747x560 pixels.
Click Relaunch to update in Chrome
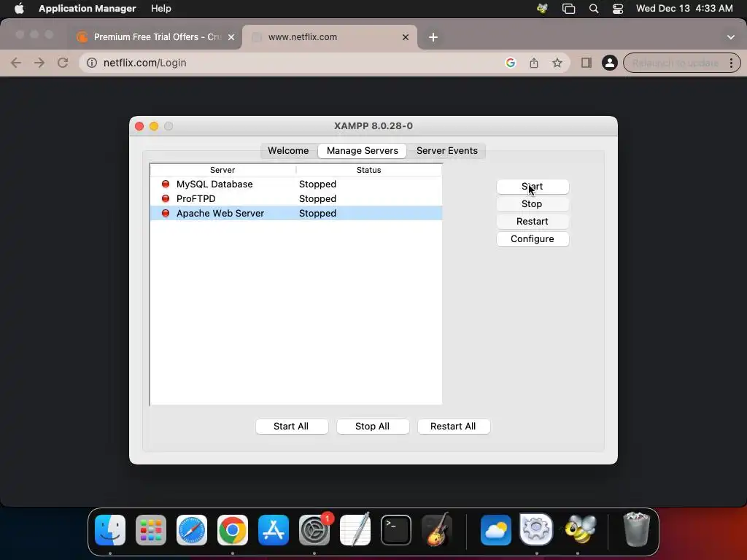pyautogui.click(x=675, y=63)
